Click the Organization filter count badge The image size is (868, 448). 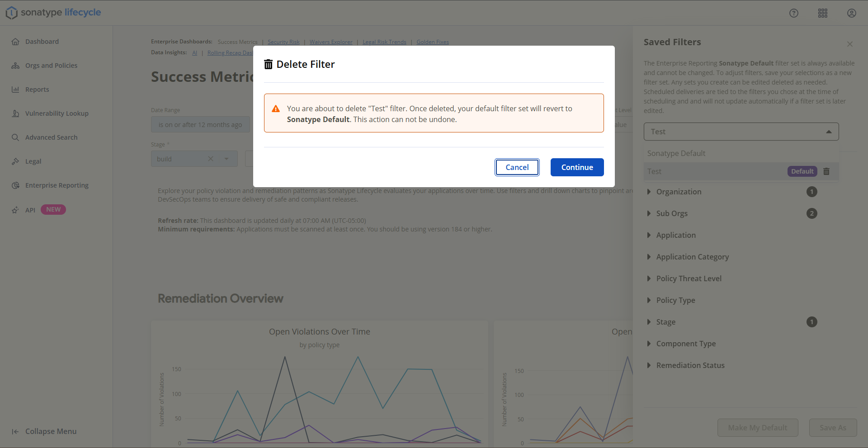click(812, 192)
